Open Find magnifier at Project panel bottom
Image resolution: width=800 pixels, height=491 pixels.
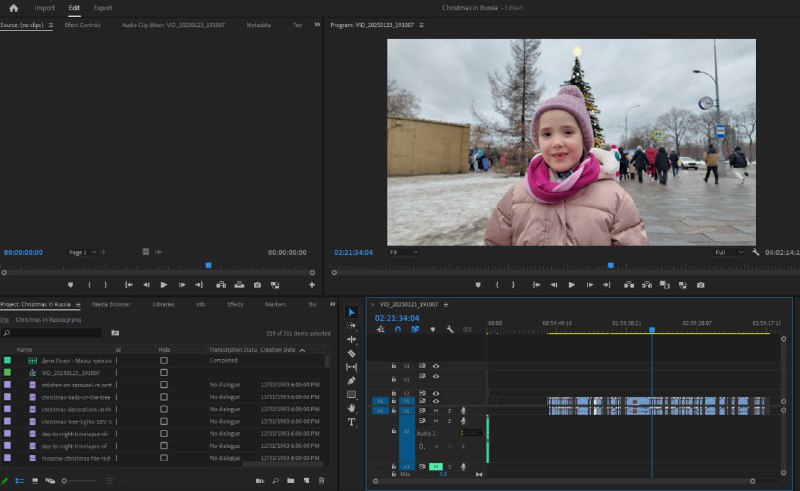[x=275, y=480]
